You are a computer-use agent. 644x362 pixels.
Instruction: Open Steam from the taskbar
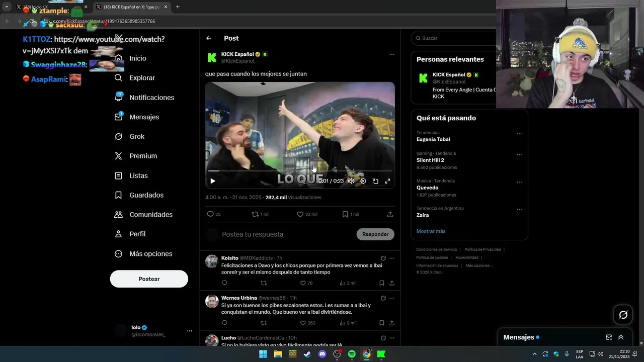307,354
